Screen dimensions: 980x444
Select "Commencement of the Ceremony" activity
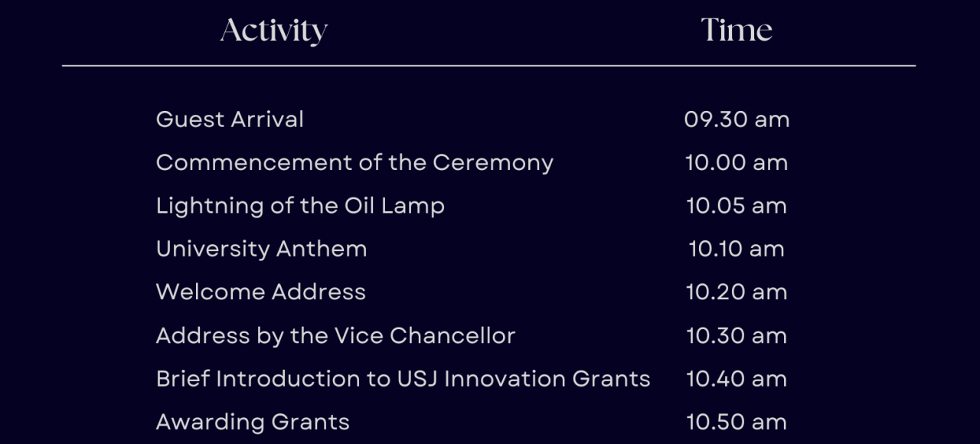354,162
